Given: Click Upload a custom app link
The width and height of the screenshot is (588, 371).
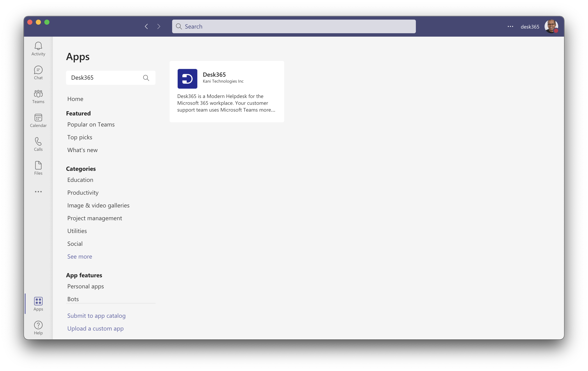Looking at the screenshot, I should pos(95,329).
